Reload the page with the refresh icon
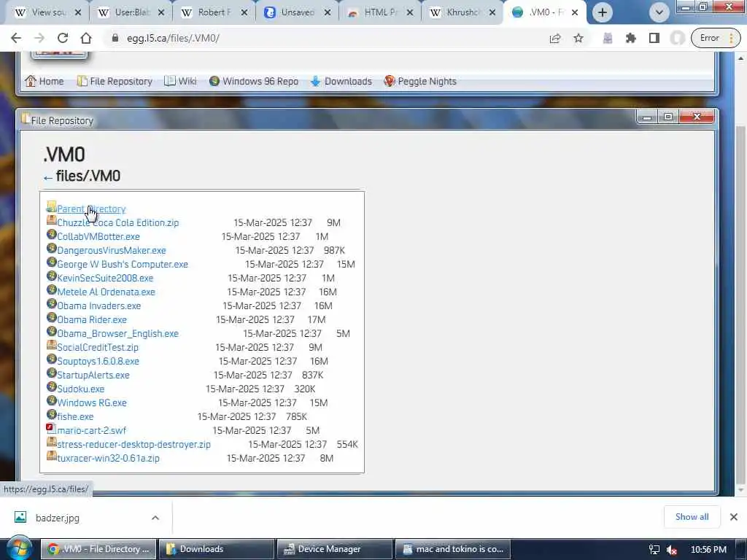Viewport: 747px width, 560px height. point(63,38)
